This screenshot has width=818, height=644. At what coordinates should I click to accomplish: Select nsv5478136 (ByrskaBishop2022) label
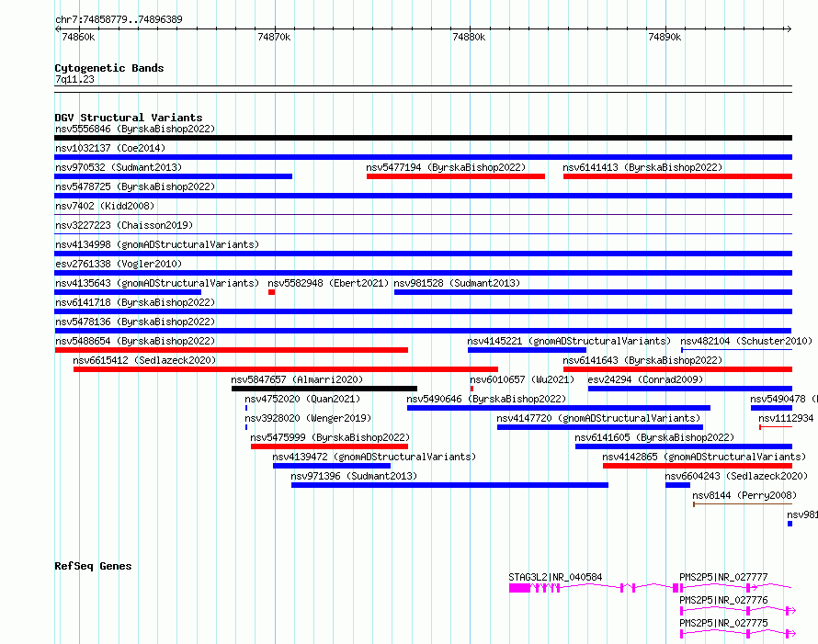(135, 322)
